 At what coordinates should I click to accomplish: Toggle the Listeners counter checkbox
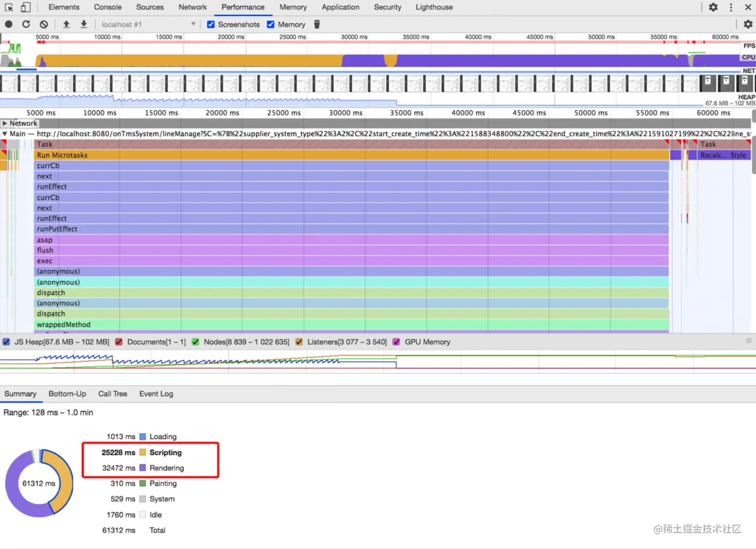coord(299,341)
